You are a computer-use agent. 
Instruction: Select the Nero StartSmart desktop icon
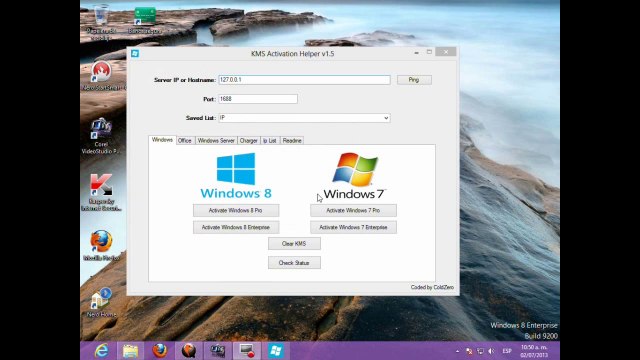click(102, 76)
